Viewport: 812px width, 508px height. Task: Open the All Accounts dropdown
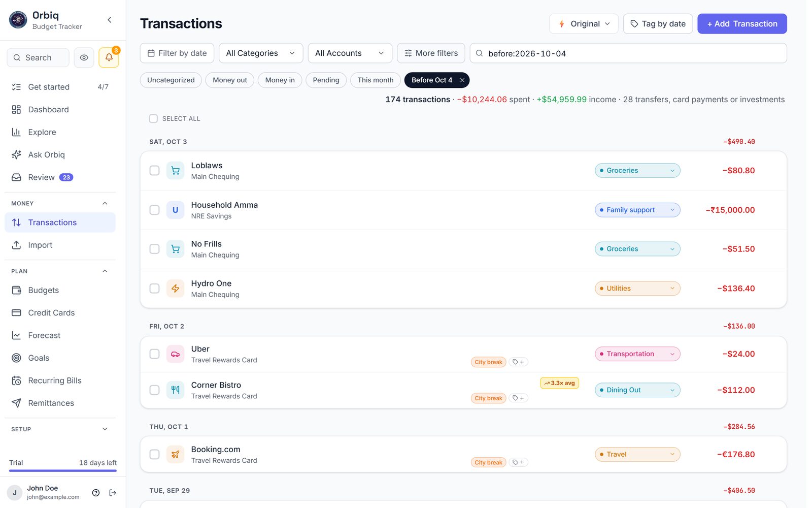(350, 53)
